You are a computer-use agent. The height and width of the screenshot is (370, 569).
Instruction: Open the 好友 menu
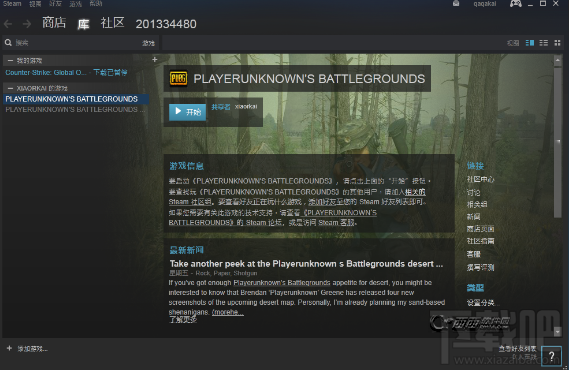point(55,4)
